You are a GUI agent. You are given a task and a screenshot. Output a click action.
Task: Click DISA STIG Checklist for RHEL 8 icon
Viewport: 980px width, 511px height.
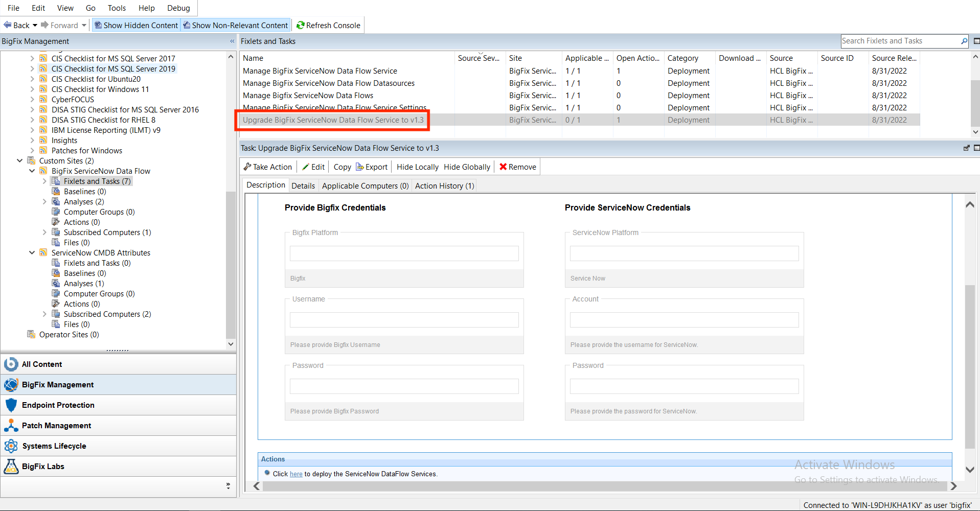click(43, 120)
